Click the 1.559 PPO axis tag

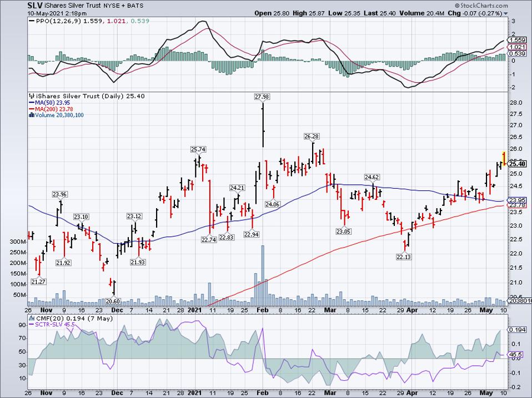pyautogui.click(x=518, y=40)
